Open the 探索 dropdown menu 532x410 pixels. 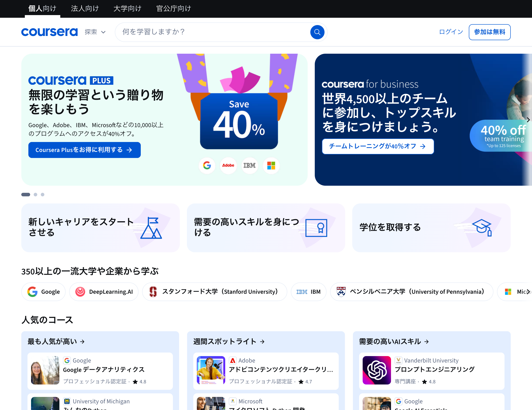click(x=95, y=32)
